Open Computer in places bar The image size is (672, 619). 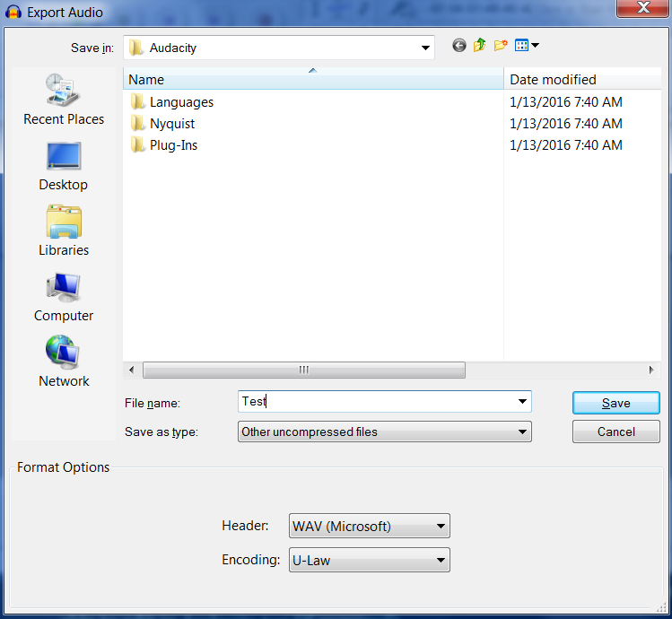point(64,297)
